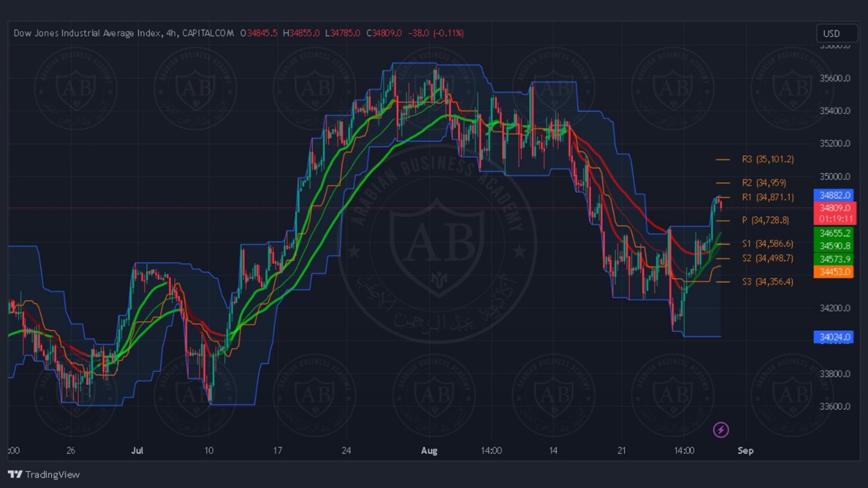Click the Aug date on time axis
Viewport: 868px width, 488px height.
pos(429,450)
